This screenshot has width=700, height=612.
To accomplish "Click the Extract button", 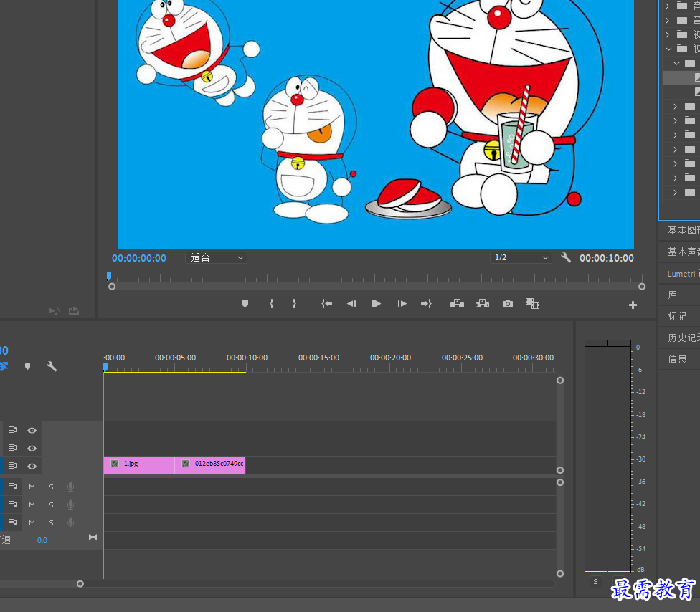I will (x=482, y=304).
